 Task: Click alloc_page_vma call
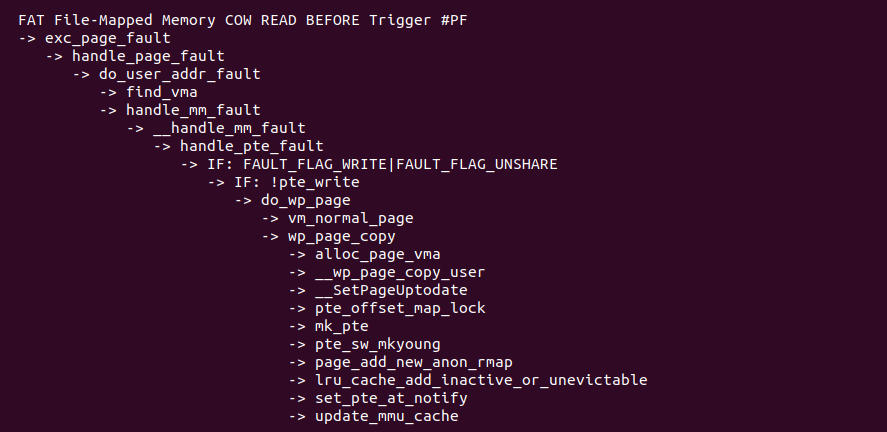click(x=378, y=254)
